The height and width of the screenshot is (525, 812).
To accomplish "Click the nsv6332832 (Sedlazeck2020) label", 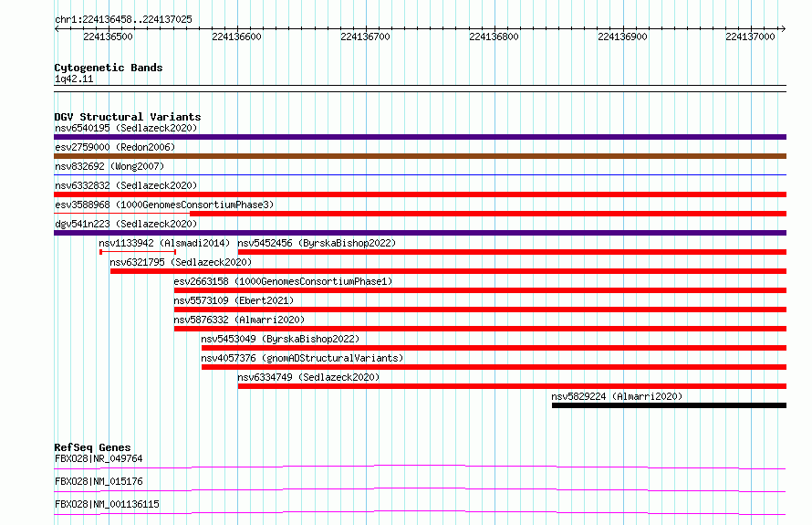I will (x=126, y=185).
